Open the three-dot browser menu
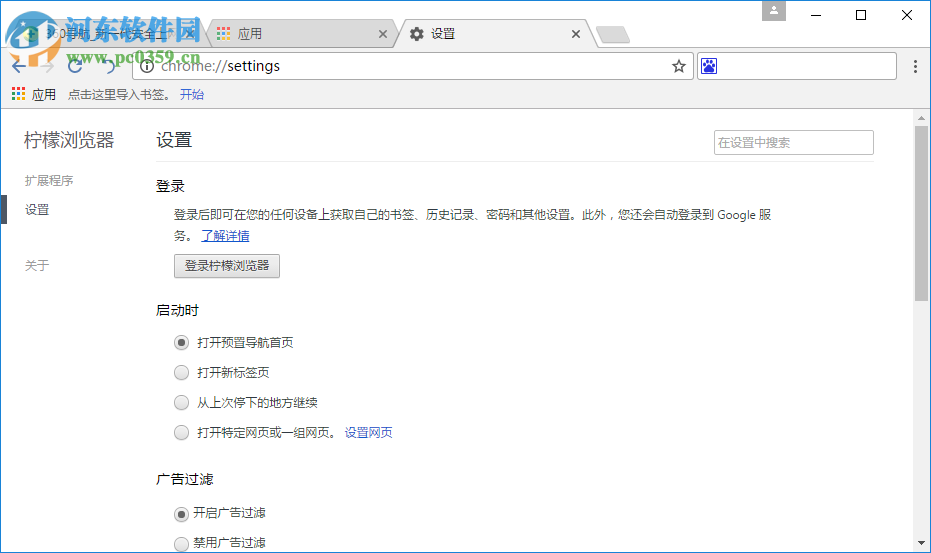Viewport: 931px width, 553px height. point(915,66)
